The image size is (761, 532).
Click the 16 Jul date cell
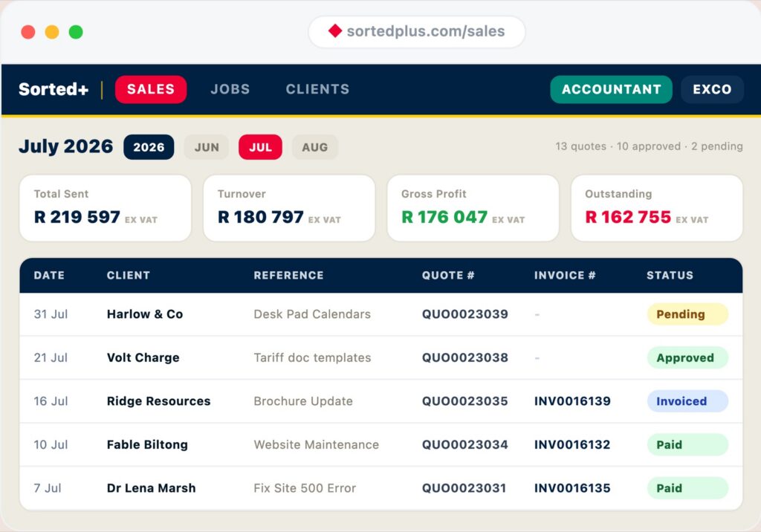pos(51,401)
